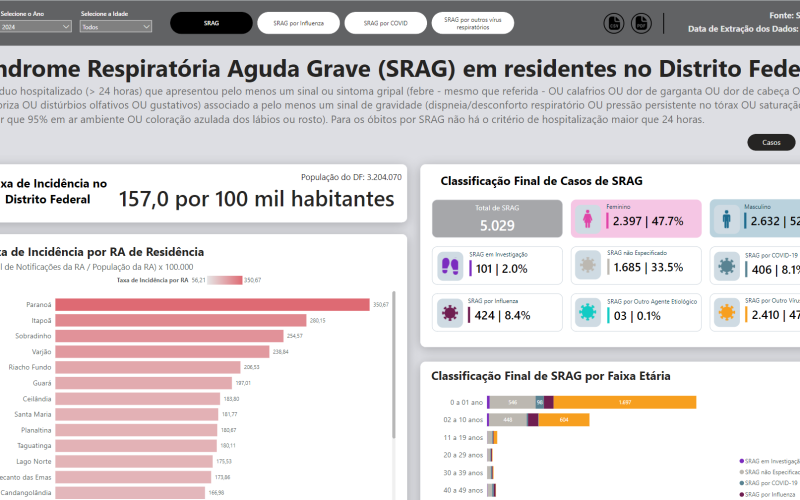Click the Santa Maria row label

33,414
